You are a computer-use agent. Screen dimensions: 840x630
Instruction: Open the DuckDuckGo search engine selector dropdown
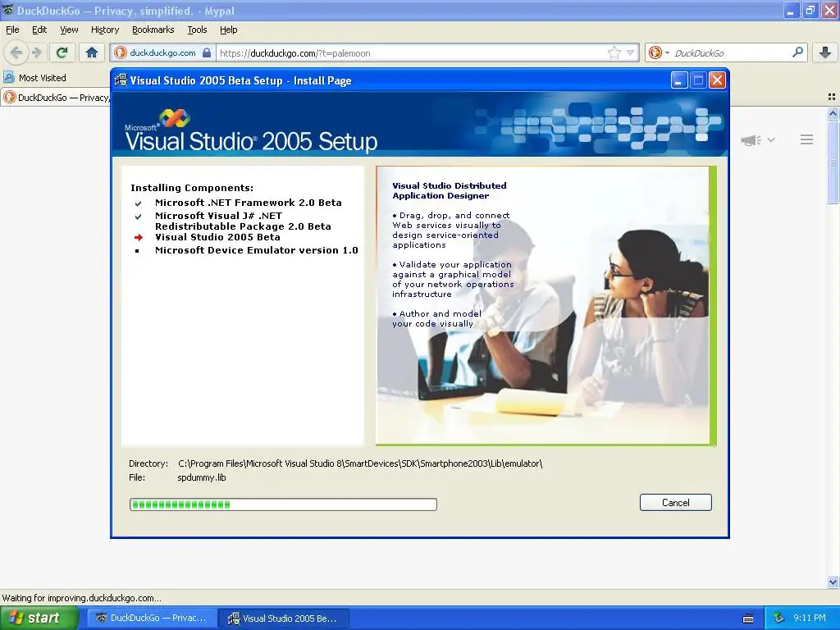[x=659, y=52]
